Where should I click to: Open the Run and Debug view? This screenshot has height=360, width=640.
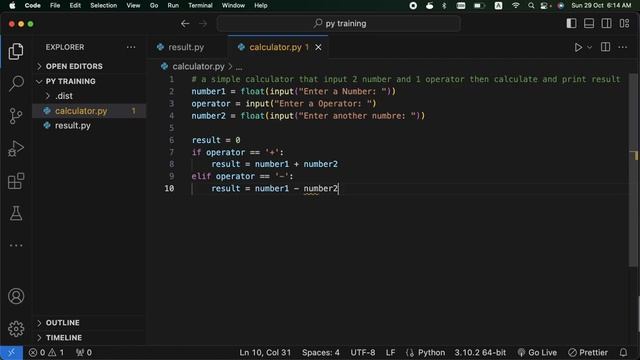tap(16, 149)
